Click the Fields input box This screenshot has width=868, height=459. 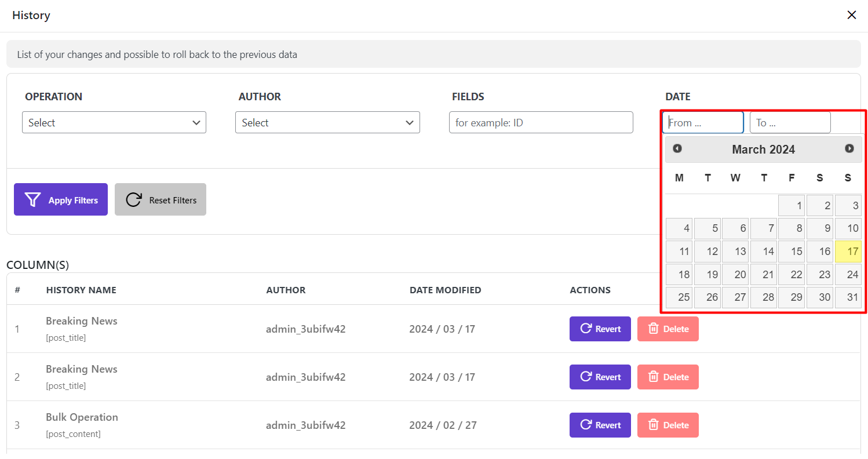click(541, 122)
